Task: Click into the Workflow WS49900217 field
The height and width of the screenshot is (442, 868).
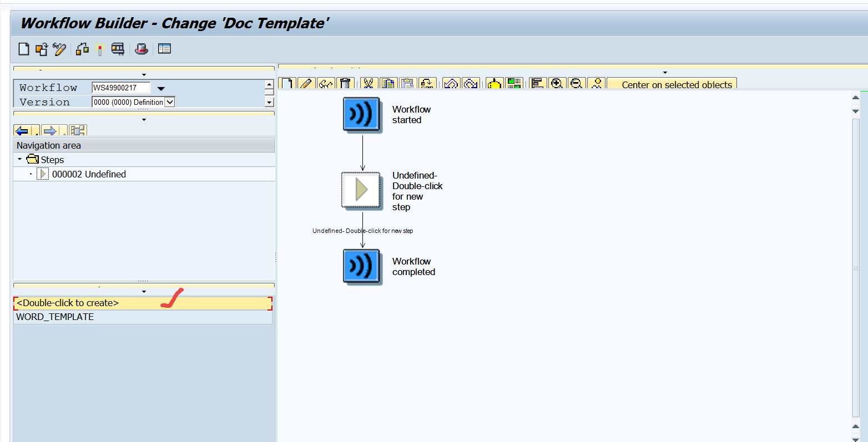Action: [x=121, y=88]
